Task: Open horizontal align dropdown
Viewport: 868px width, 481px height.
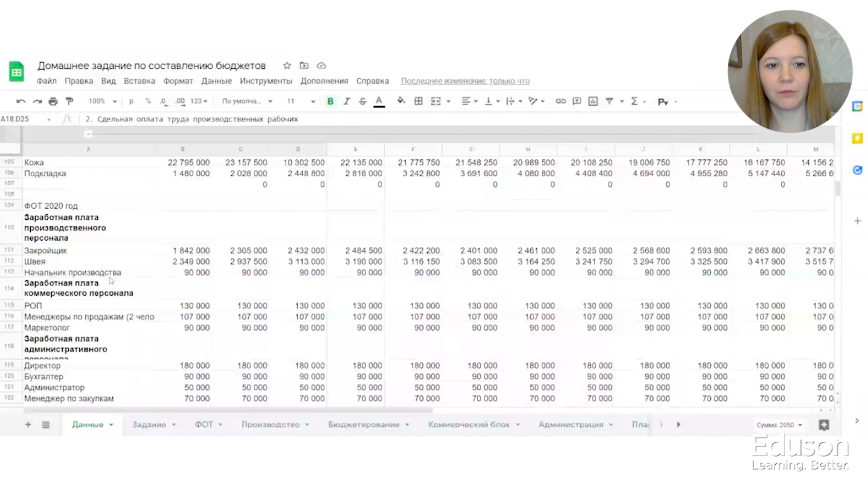Action: pyautogui.click(x=469, y=101)
